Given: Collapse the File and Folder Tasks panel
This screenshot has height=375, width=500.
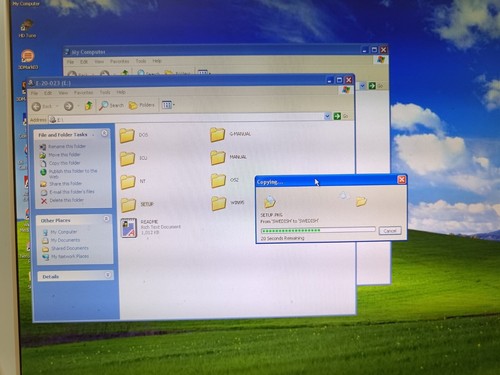Looking at the screenshot, I should point(104,134).
